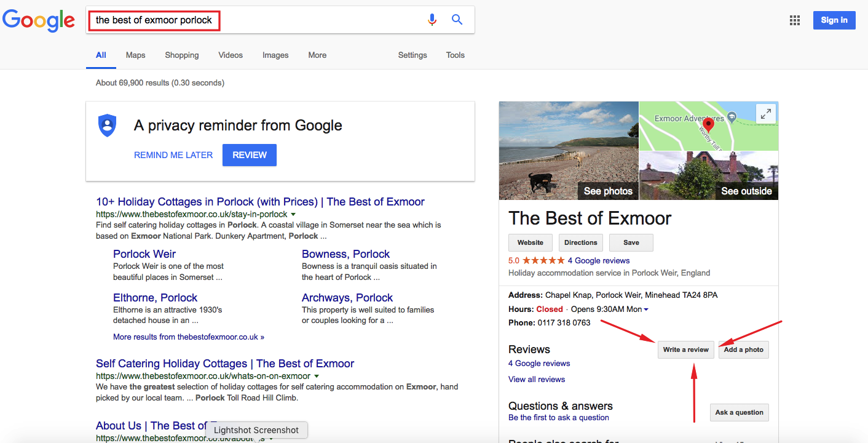Screen dimensions: 868x443
Task: Click View all reviews link
Action: [537, 380]
